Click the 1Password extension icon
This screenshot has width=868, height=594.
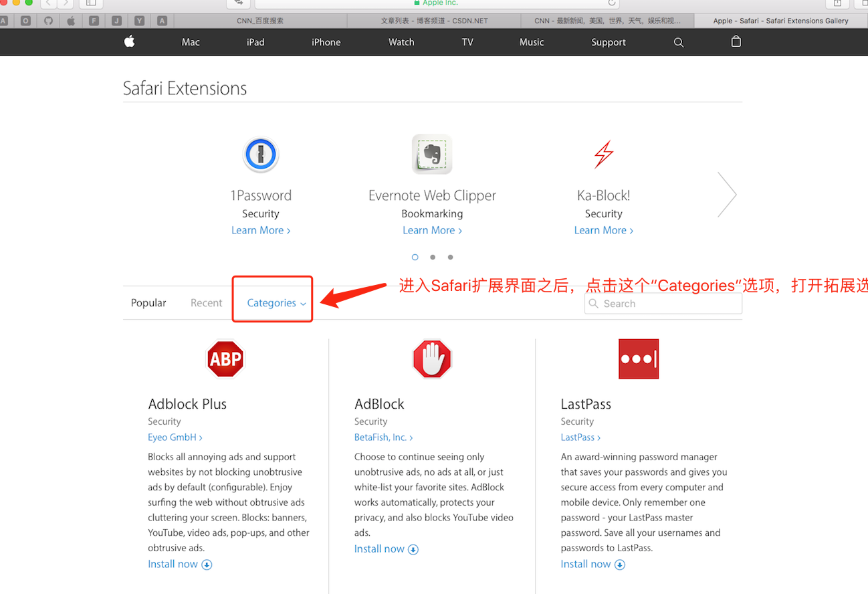click(x=261, y=155)
